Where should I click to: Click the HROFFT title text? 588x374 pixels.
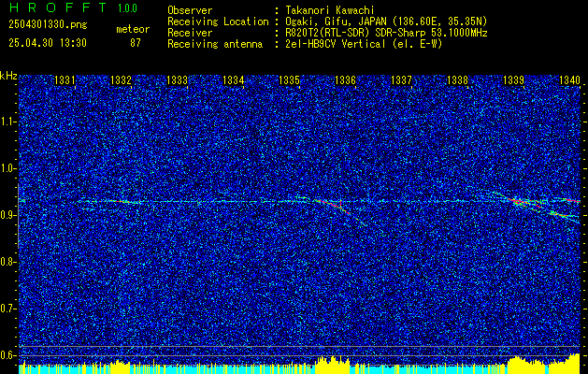coord(58,7)
